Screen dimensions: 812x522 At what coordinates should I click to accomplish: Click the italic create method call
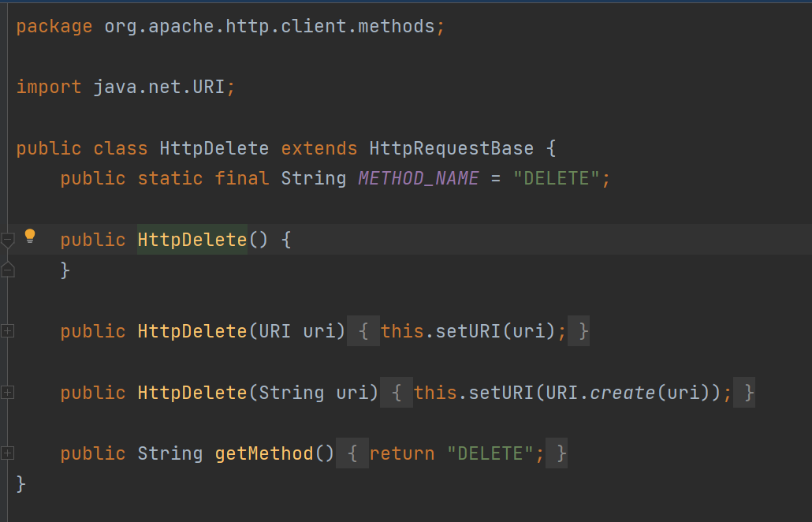pyautogui.click(x=622, y=392)
